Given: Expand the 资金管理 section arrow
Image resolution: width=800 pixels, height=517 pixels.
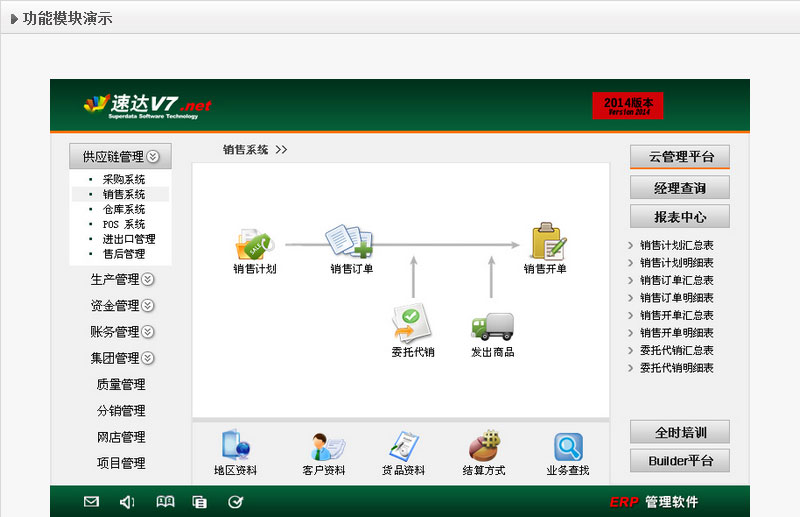Looking at the screenshot, I should 148,306.
